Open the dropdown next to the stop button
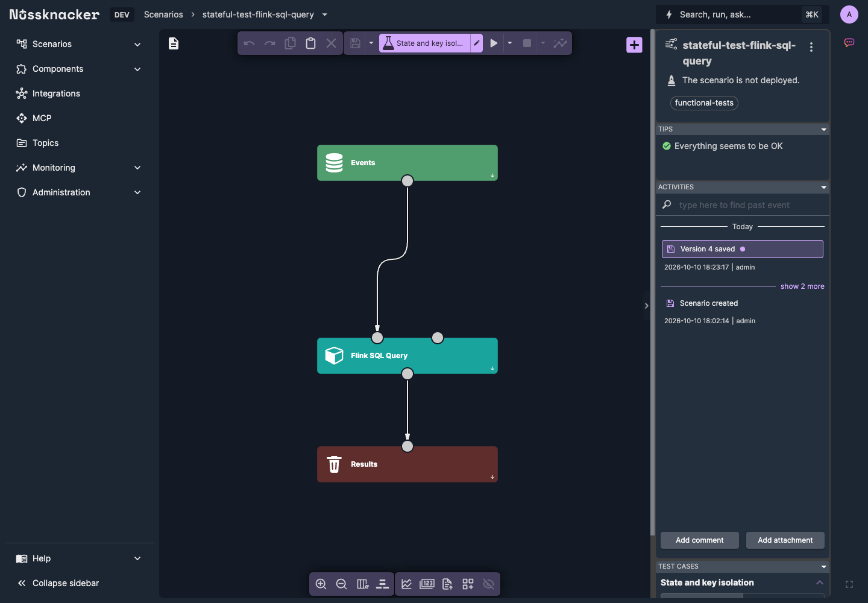Screen dimensions: 868x603 tap(543, 43)
